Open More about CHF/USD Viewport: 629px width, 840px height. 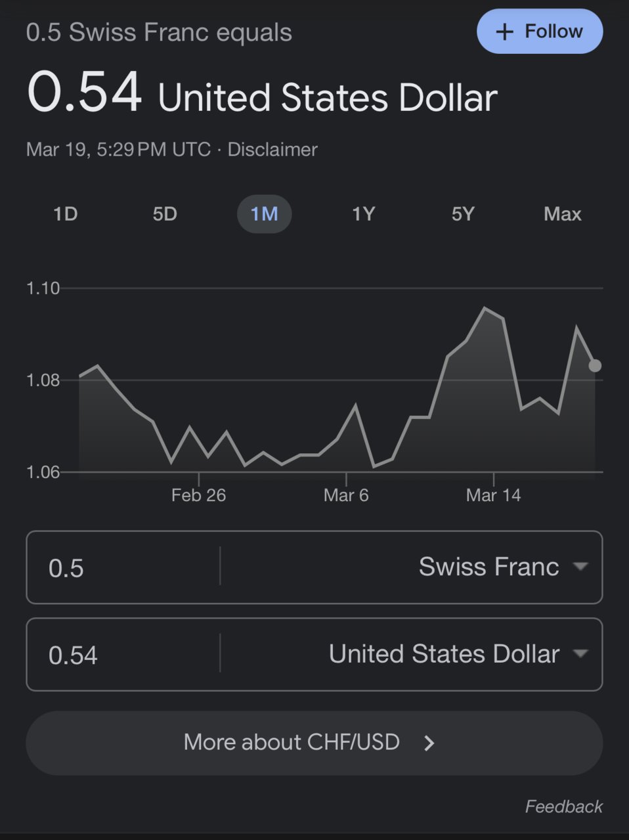[314, 743]
